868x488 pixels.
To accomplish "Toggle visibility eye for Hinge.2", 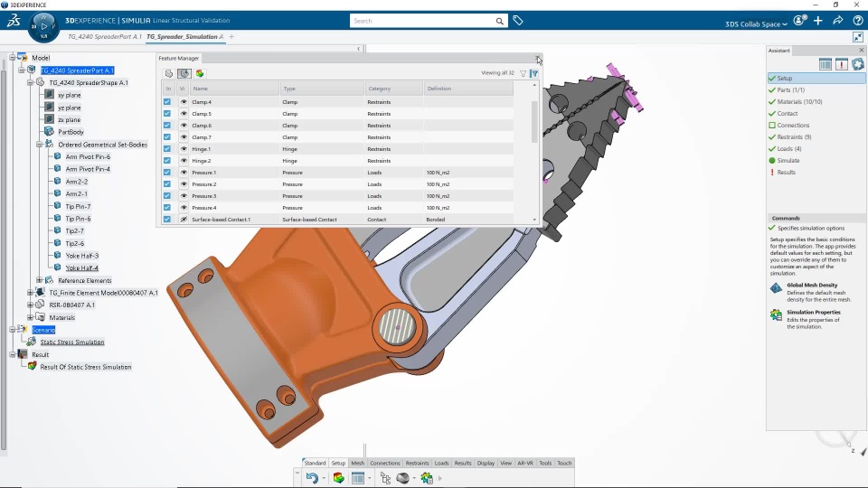I will pos(184,161).
